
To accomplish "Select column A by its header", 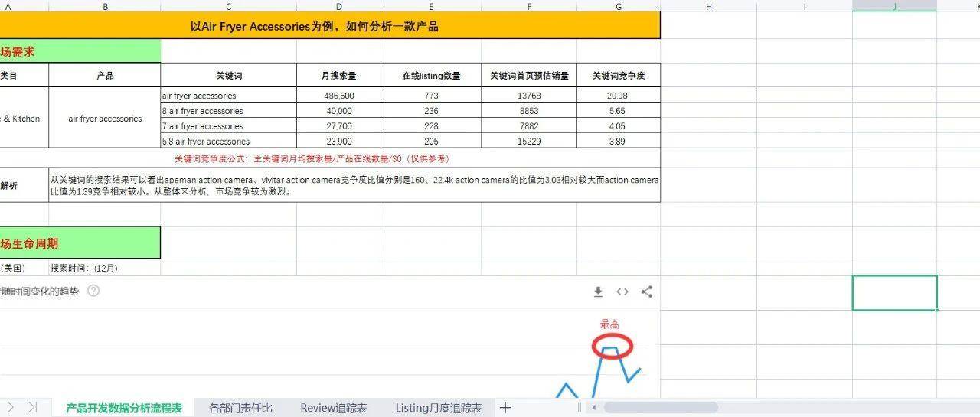I will (24, 5).
